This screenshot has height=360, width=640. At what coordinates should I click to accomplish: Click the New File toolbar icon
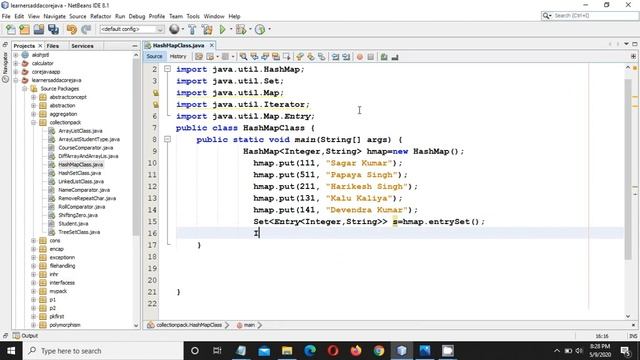coord(11,29)
